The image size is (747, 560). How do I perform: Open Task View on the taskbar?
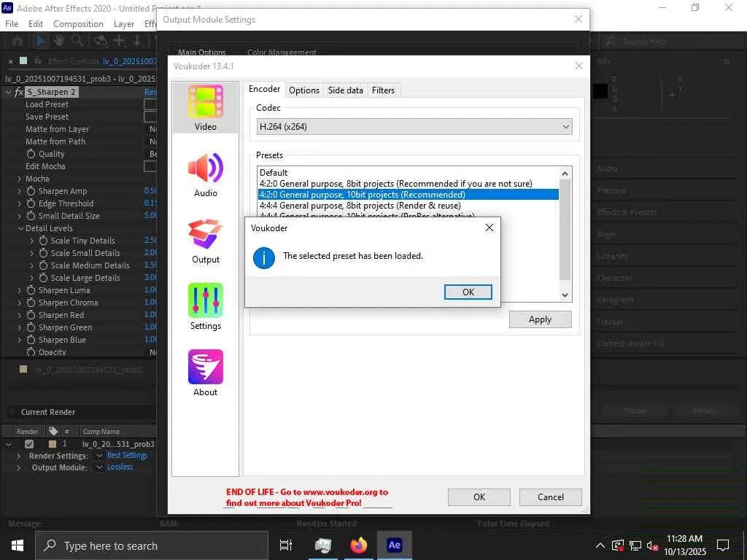click(286, 545)
